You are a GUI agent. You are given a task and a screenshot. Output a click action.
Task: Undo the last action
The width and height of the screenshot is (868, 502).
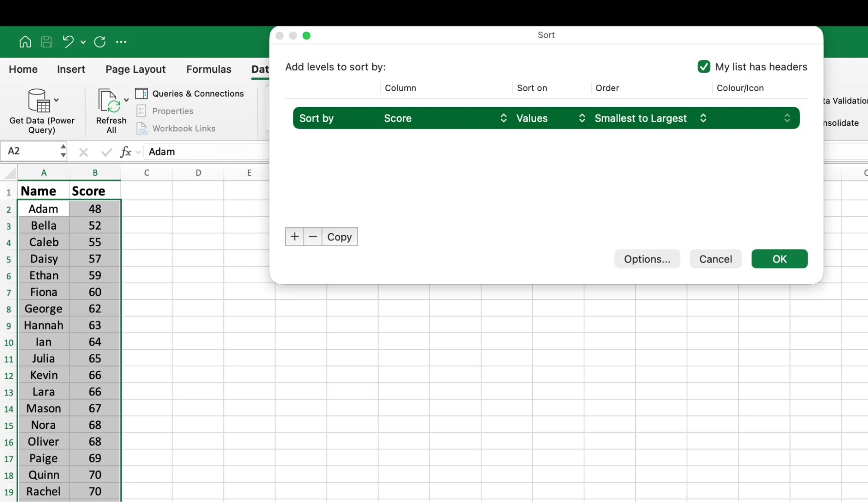coord(68,42)
